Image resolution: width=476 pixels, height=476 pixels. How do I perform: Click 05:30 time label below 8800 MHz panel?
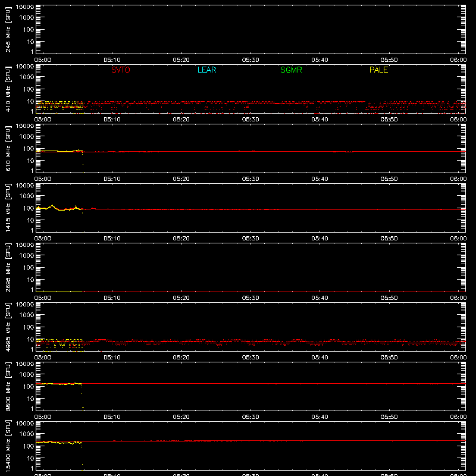pyautogui.click(x=250, y=417)
